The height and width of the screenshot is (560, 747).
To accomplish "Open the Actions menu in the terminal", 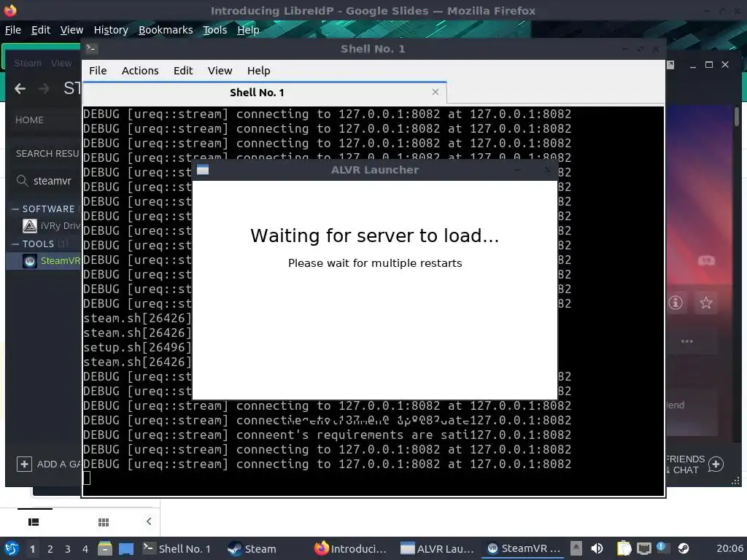I will 140,71.
